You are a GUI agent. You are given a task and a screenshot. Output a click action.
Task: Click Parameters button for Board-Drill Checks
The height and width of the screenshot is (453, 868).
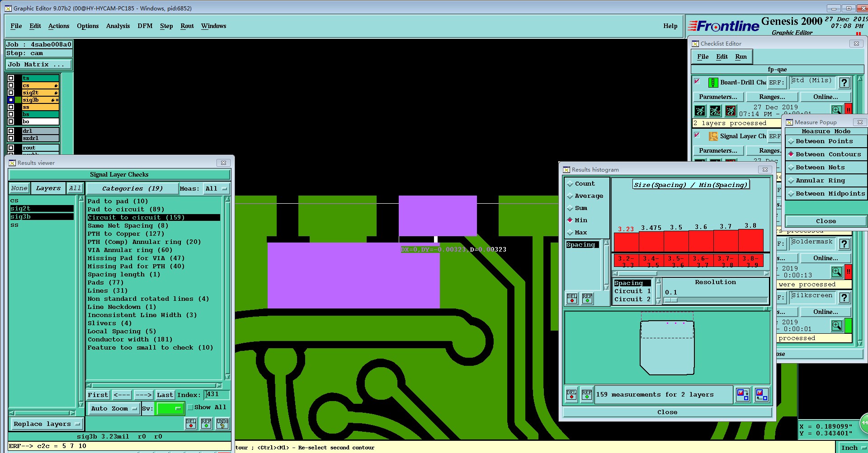(x=718, y=97)
